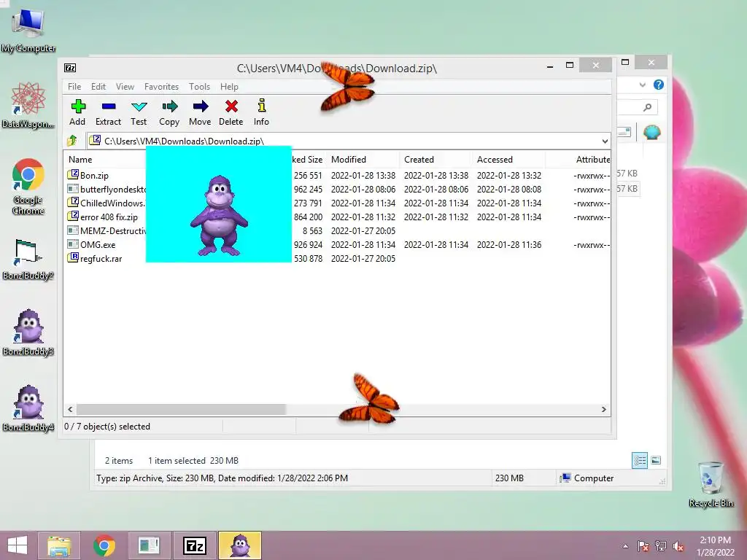Click the Add toolbar icon in 7-Zip
This screenshot has height=560, width=747.
(x=77, y=112)
